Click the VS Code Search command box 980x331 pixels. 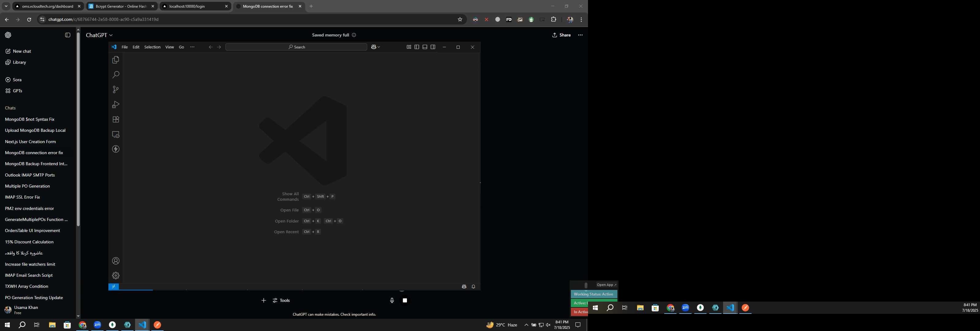point(296,47)
